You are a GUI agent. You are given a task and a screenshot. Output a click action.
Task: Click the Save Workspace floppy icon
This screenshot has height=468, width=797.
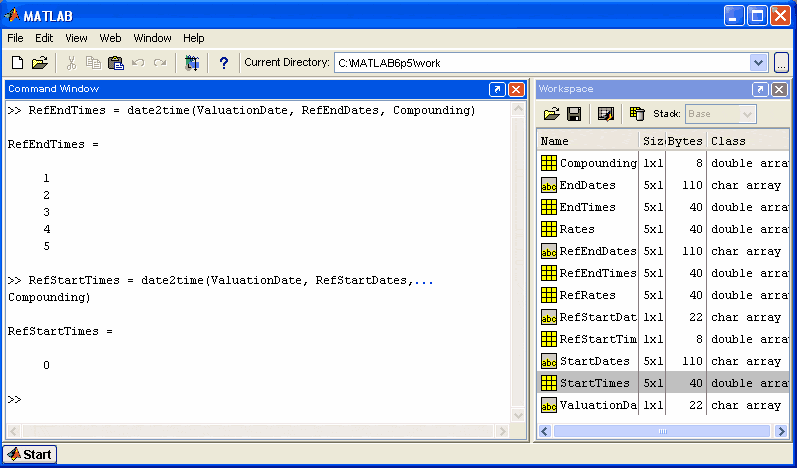pos(574,114)
